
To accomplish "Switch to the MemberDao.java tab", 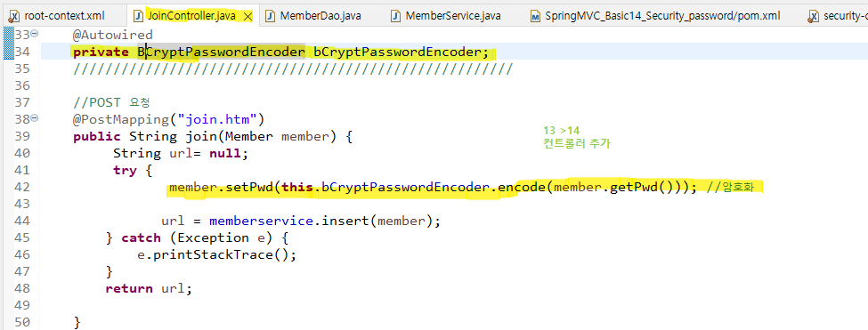I will (x=320, y=16).
